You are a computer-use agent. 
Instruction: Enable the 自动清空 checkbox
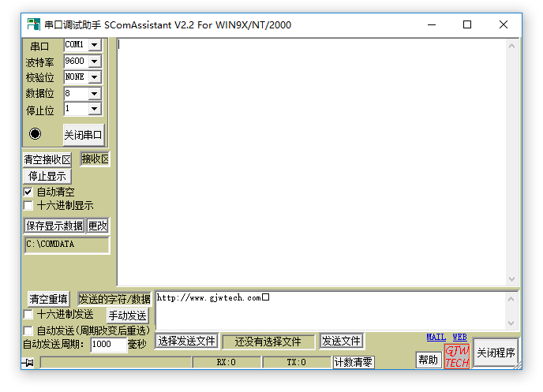click(28, 192)
